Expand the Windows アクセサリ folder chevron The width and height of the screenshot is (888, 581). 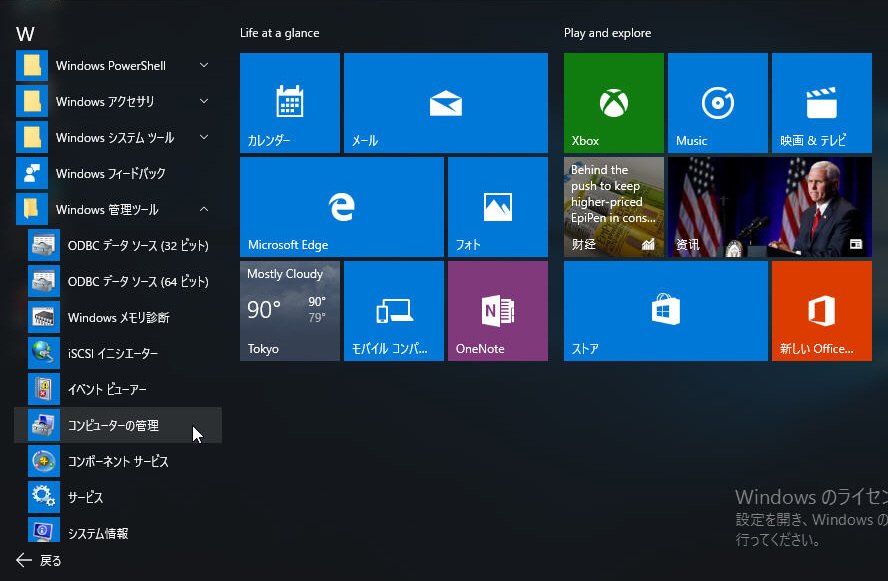[x=204, y=101]
